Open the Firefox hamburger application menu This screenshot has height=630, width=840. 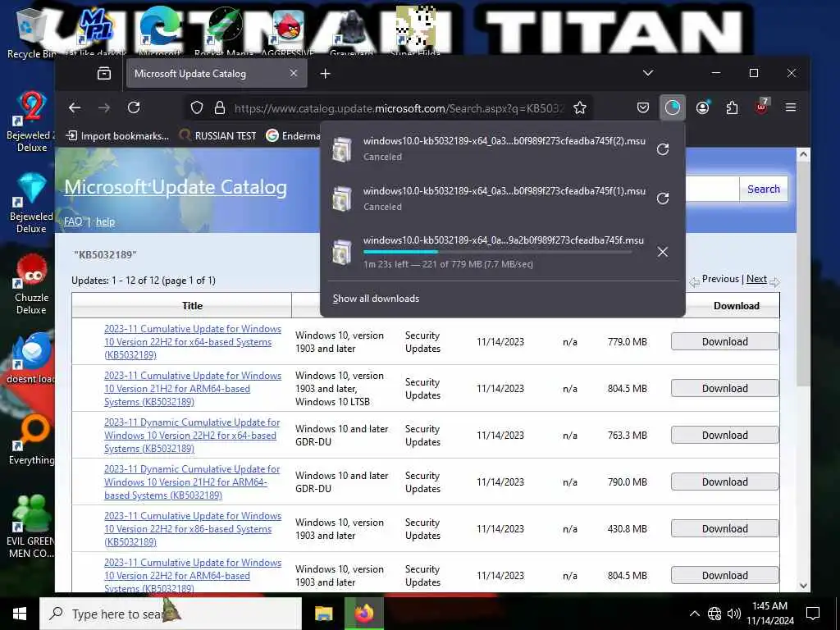tap(791, 107)
